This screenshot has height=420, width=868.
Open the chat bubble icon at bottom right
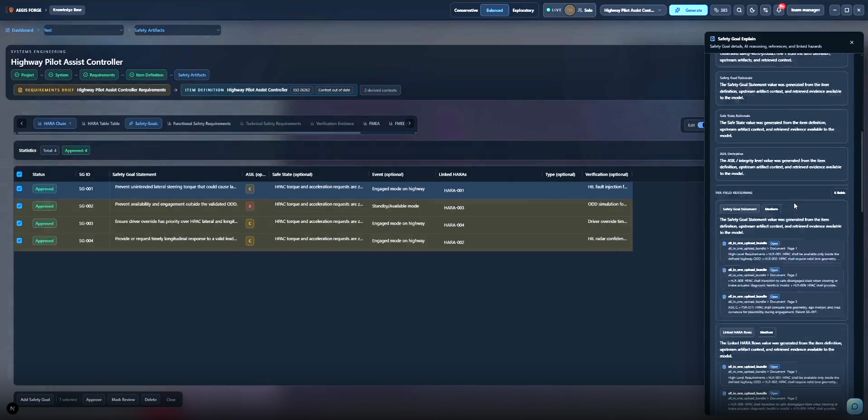[x=854, y=406]
